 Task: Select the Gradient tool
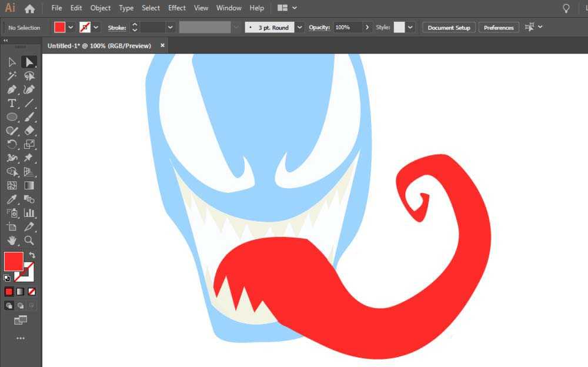(29, 185)
